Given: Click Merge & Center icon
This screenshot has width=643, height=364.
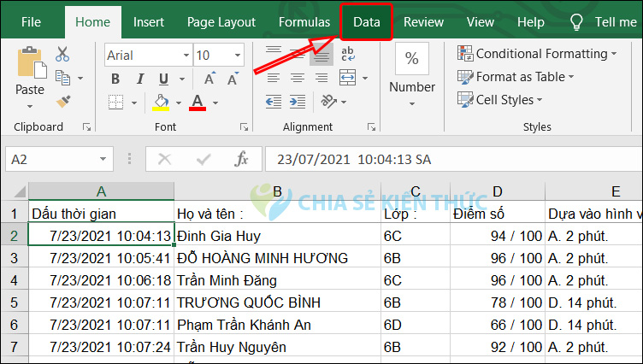Looking at the screenshot, I should pyautogui.click(x=348, y=78).
